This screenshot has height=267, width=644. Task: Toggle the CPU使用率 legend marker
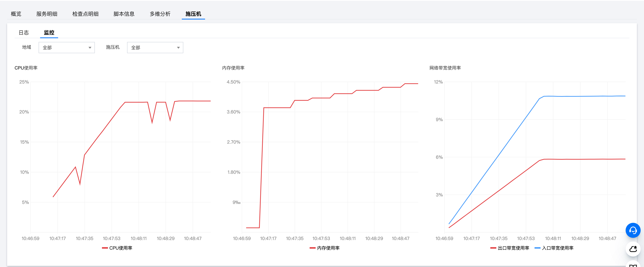105,248
